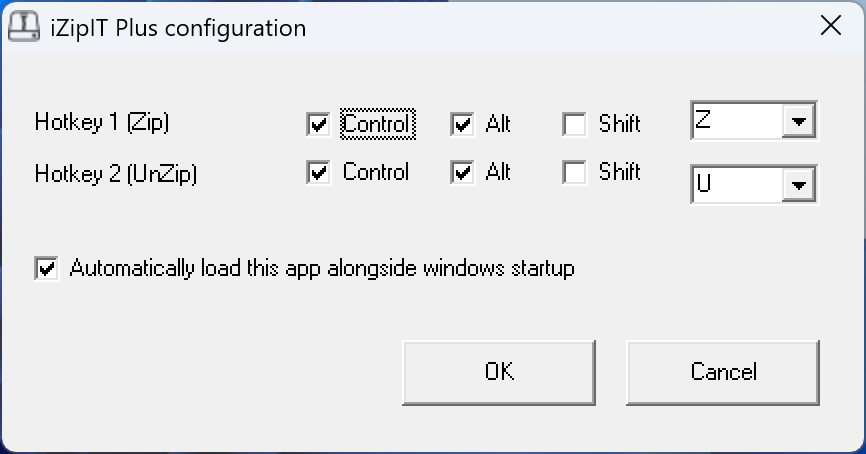Click the Hotkey 1 (Zip) label
The image size is (866, 454).
pyautogui.click(x=102, y=123)
